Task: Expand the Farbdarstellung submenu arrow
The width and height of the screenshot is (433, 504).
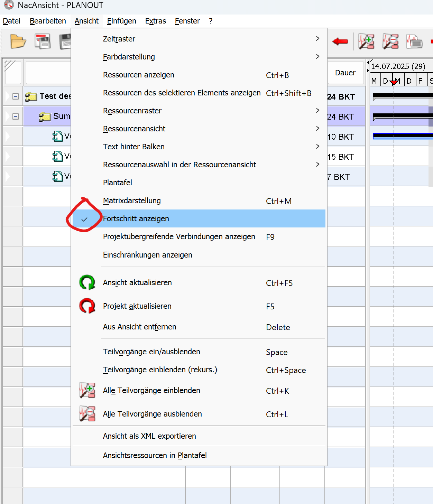Action: [317, 56]
